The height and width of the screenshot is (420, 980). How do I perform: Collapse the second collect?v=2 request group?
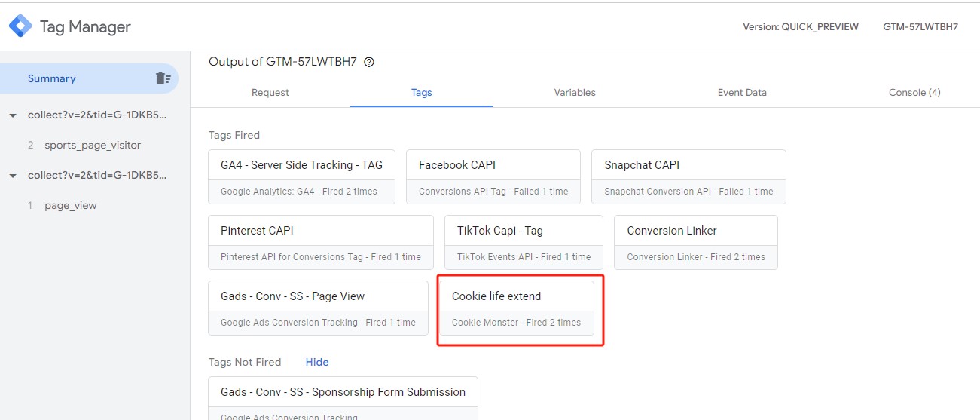coord(13,176)
